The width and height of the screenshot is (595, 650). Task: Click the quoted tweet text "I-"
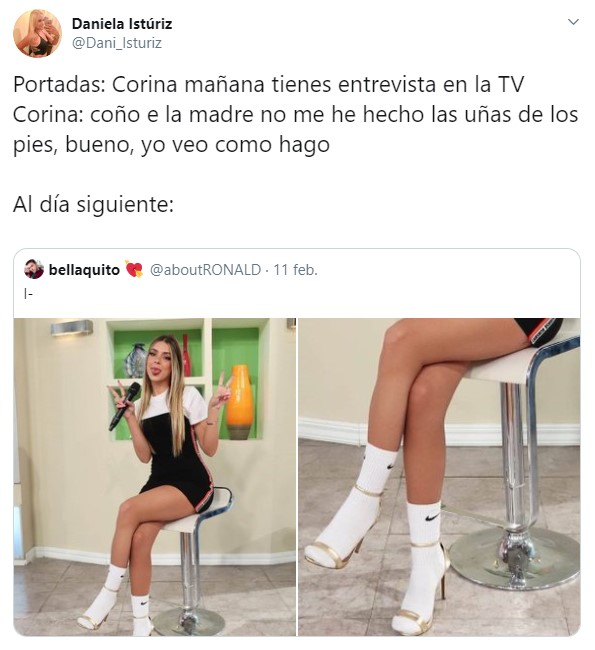(x=28, y=294)
